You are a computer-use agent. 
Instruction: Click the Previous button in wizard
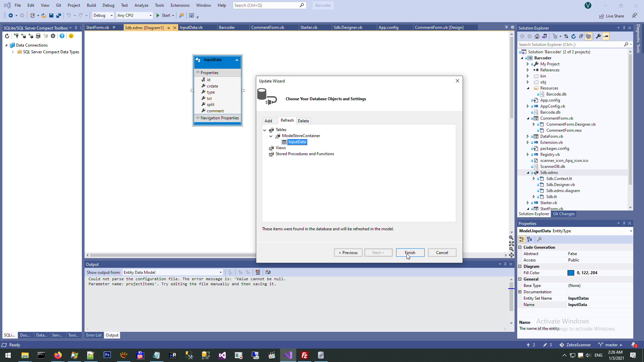pyautogui.click(x=348, y=253)
